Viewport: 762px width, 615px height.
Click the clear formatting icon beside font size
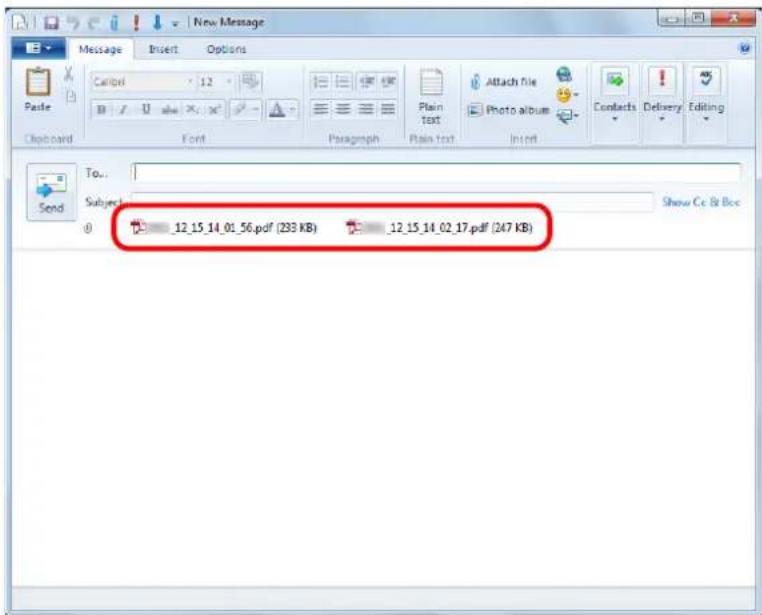pyautogui.click(x=250, y=81)
